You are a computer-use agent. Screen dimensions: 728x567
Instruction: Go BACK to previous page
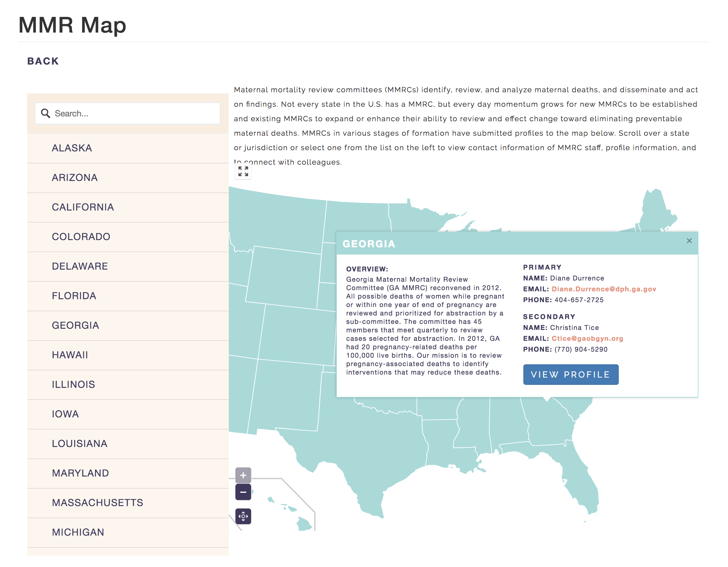[x=43, y=61]
